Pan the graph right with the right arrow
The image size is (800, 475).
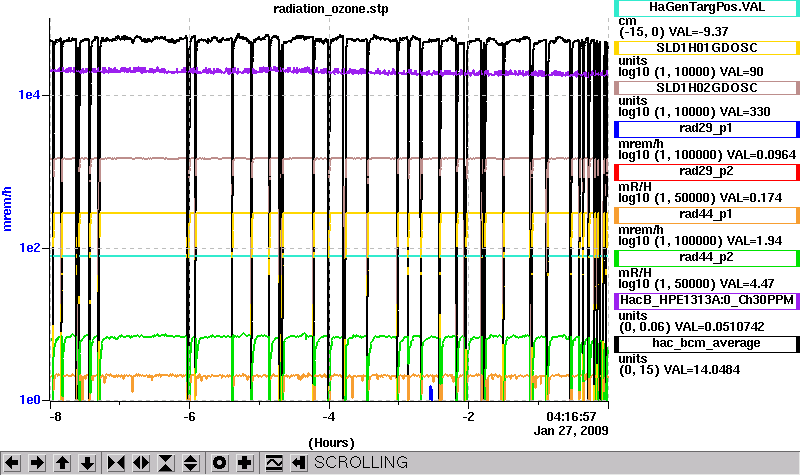coord(37,463)
